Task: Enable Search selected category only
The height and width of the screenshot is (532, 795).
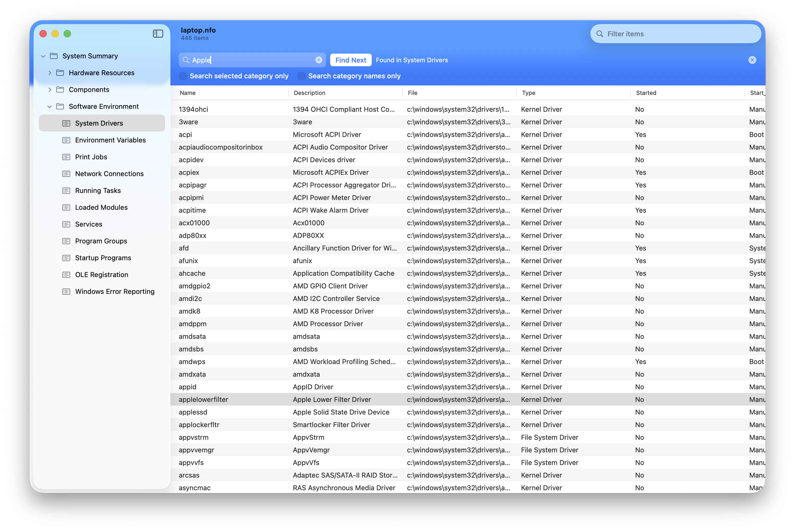Action: point(183,76)
